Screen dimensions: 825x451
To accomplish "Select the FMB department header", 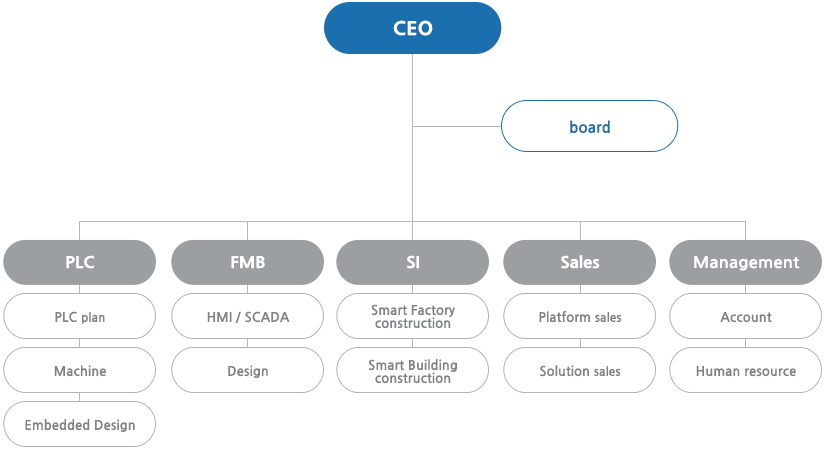I will [x=247, y=262].
